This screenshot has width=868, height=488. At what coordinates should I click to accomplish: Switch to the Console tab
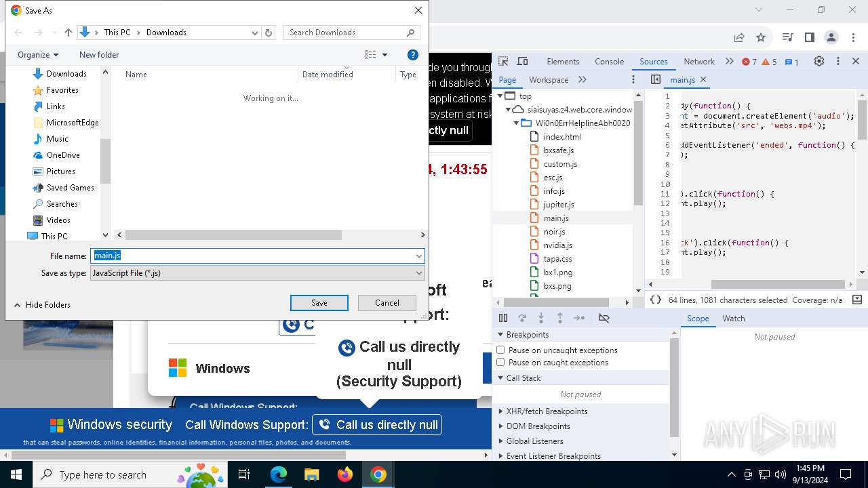tap(609, 61)
